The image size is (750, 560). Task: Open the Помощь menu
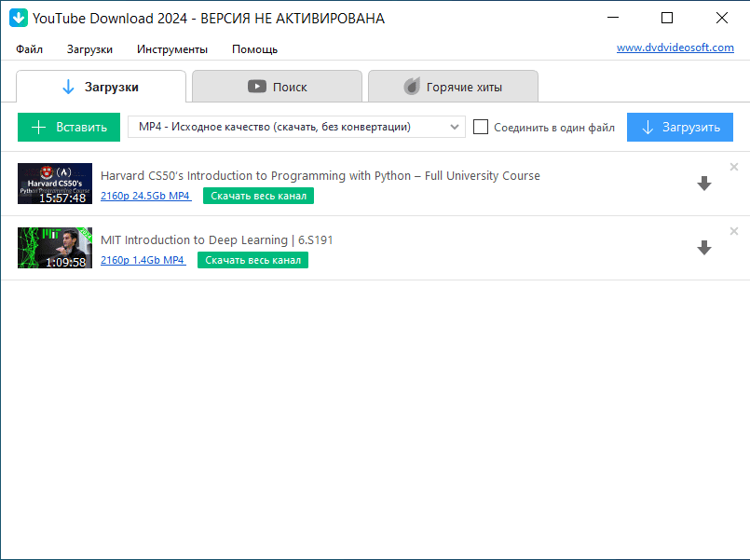tap(254, 49)
